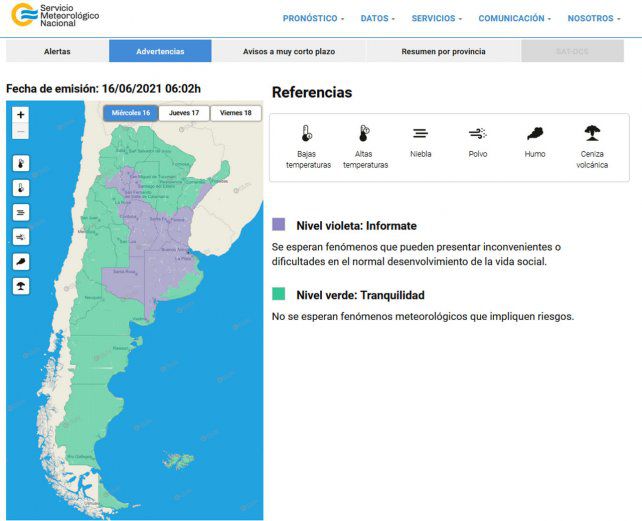Toggle fog layer button on map toolbar
The height and width of the screenshot is (521, 642).
pos(21,212)
